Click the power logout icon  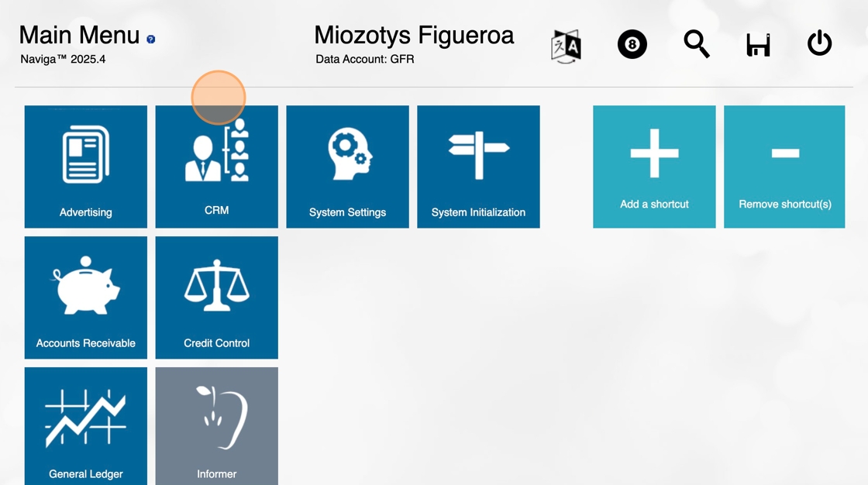(819, 43)
